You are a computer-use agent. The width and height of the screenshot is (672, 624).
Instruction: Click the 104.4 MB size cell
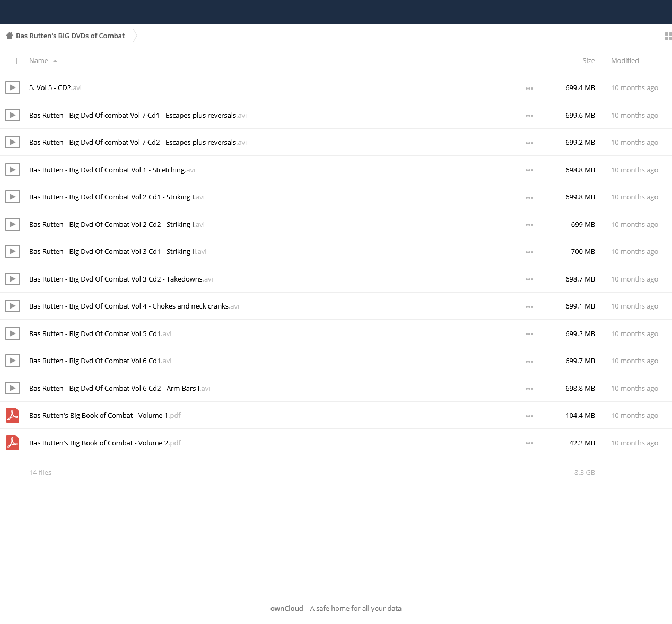coord(580,415)
